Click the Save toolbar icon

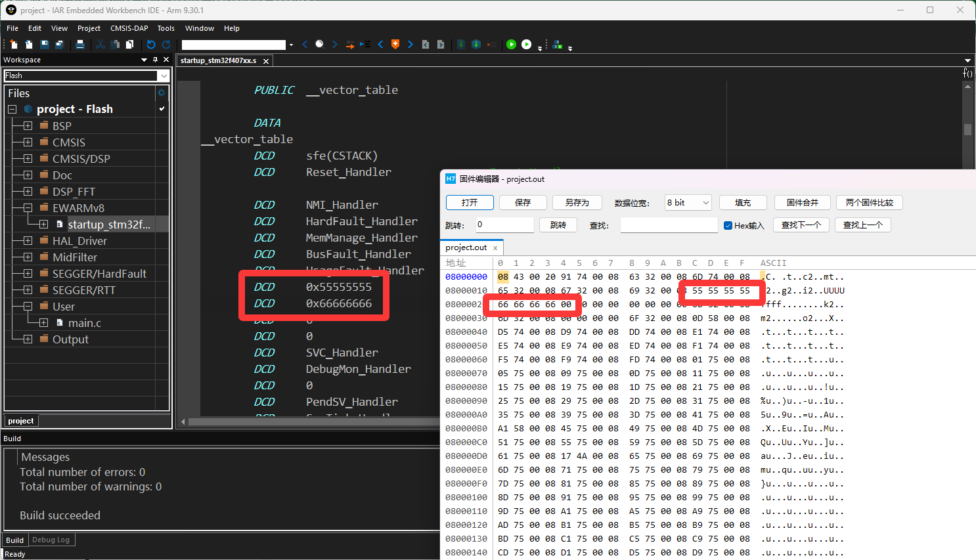45,44
